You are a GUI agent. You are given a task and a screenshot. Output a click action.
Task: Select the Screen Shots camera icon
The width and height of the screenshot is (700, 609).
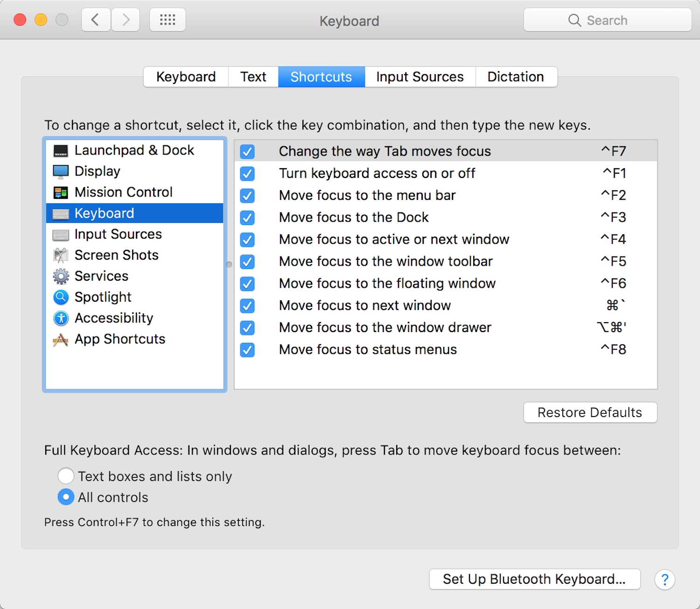pyautogui.click(x=61, y=255)
